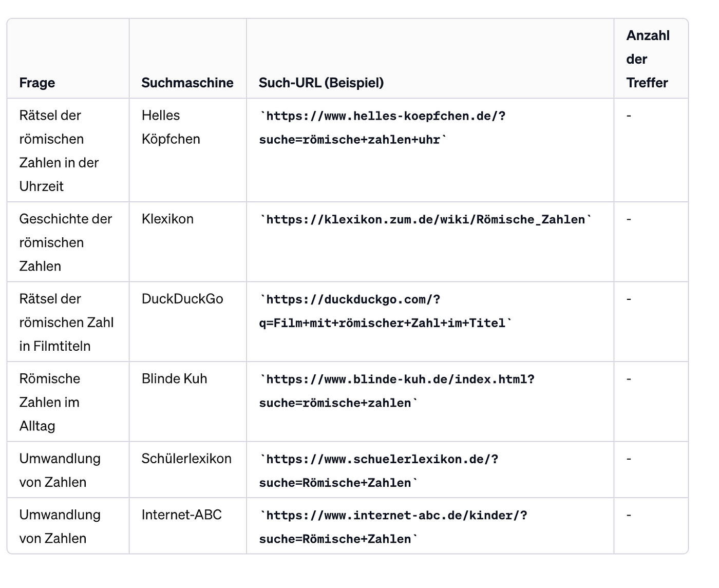Viewport: 719px width, 588px height.
Task: Select the Blinde Kuh search engine cell
Action: pyautogui.click(x=174, y=379)
